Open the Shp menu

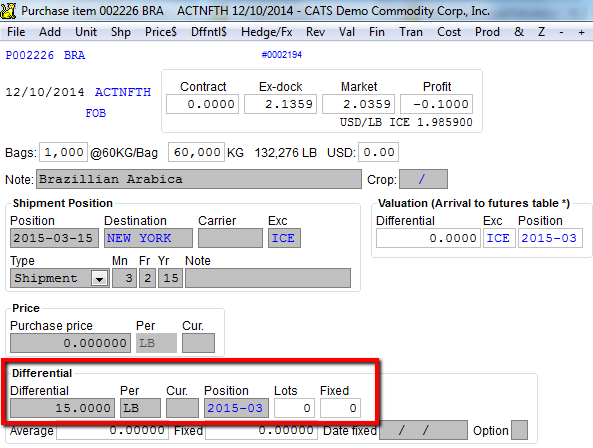(121, 32)
